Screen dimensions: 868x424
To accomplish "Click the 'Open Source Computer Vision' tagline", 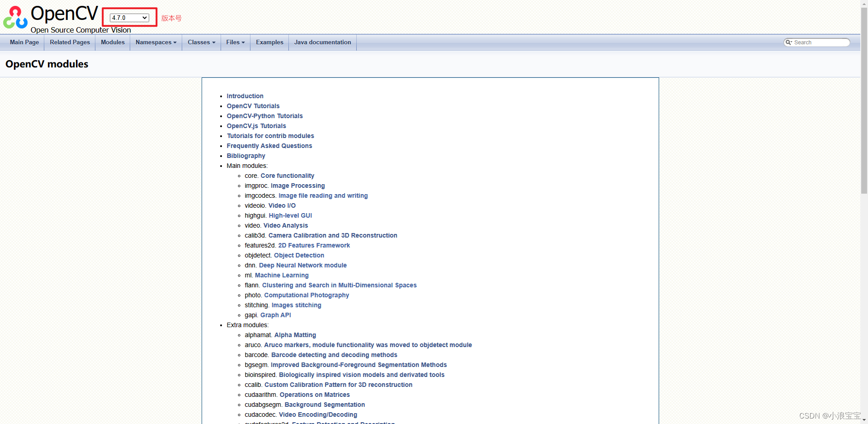I will tap(81, 30).
